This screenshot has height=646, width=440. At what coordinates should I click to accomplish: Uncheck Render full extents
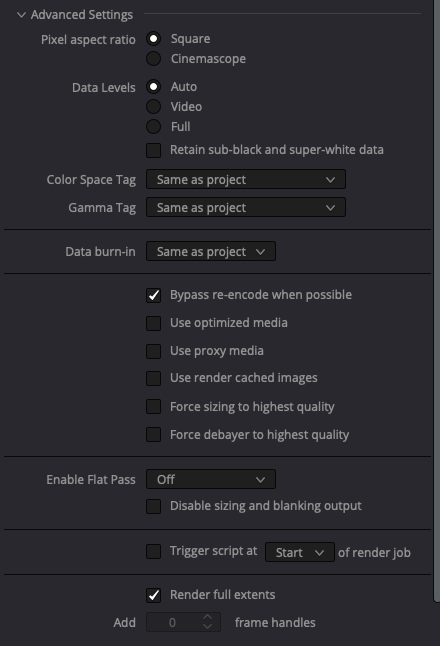154,595
